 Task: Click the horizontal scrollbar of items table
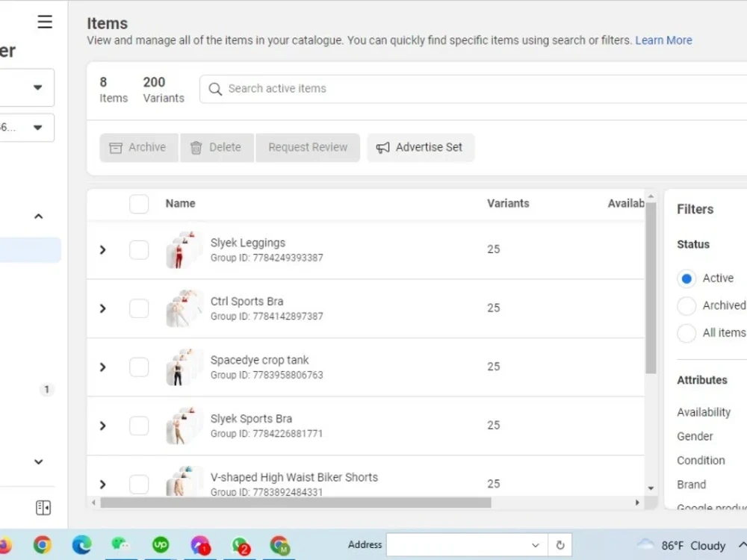pos(295,503)
